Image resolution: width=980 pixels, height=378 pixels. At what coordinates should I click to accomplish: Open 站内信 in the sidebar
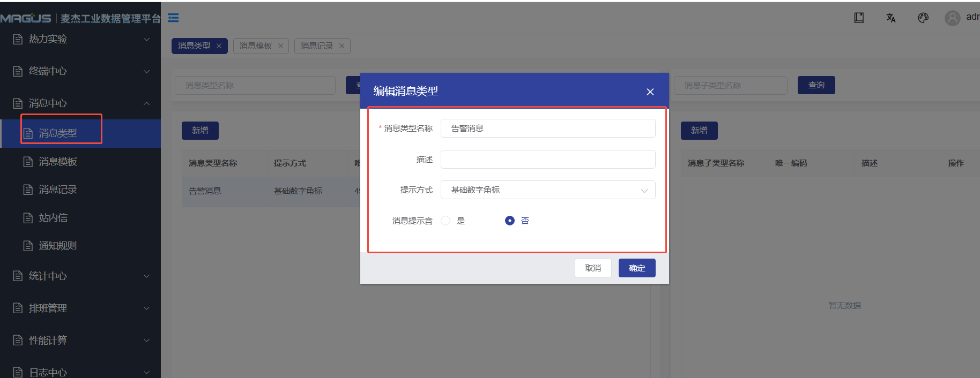54,218
